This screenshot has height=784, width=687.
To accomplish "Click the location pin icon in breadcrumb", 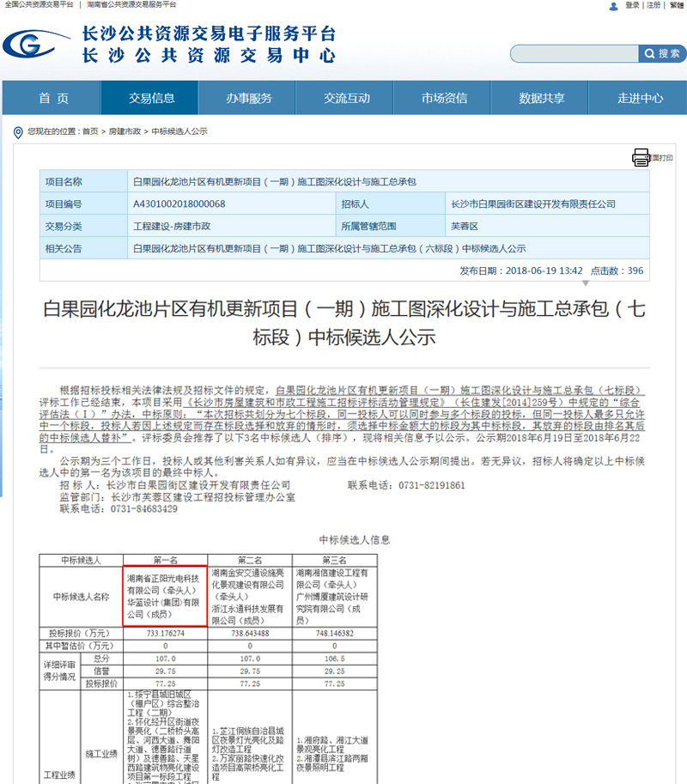I will (x=18, y=131).
